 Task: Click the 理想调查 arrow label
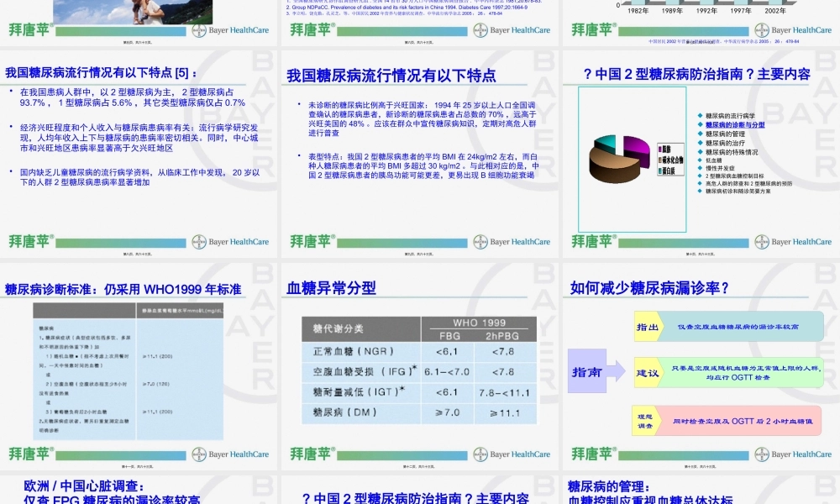645,419
